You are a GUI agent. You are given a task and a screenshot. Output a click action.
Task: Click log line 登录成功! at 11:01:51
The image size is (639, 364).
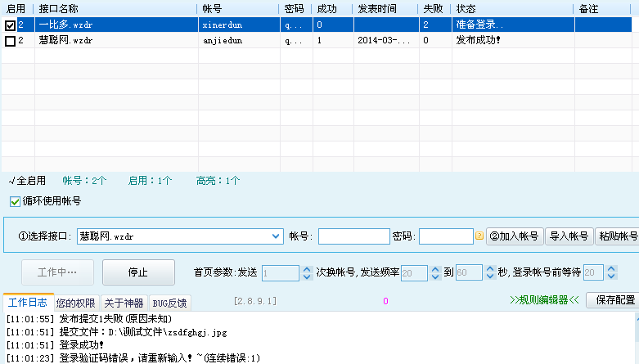(x=55, y=345)
